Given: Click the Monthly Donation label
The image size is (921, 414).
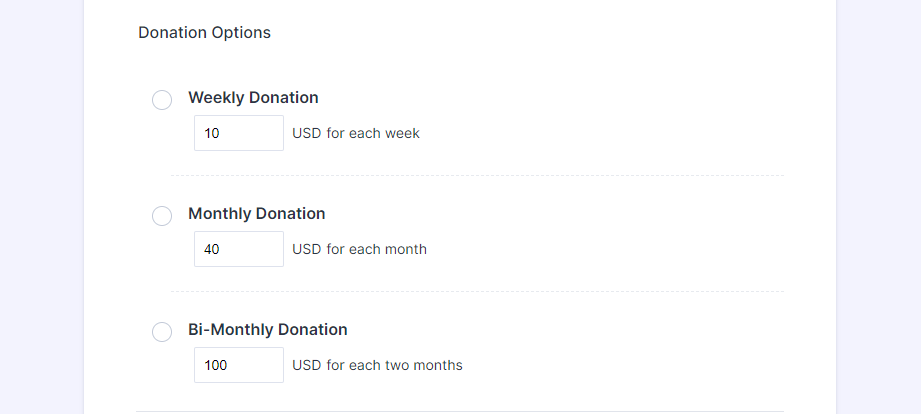Looking at the screenshot, I should (256, 214).
